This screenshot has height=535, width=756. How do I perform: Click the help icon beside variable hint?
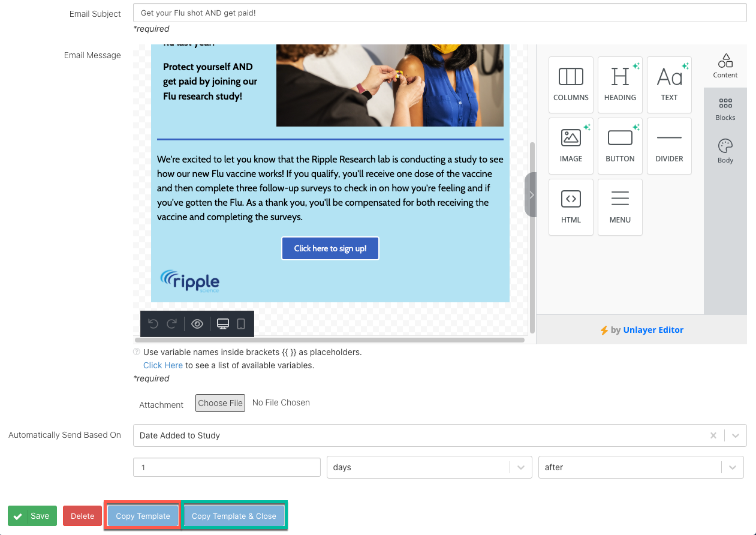click(137, 352)
